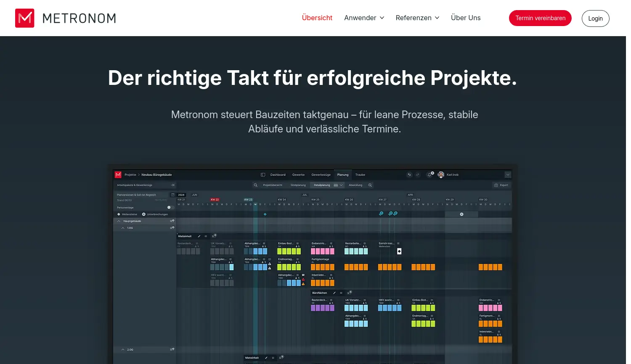The height and width of the screenshot is (364, 631).
Task: Click the green Einbau Bod... task blocks
Action: coord(289,251)
